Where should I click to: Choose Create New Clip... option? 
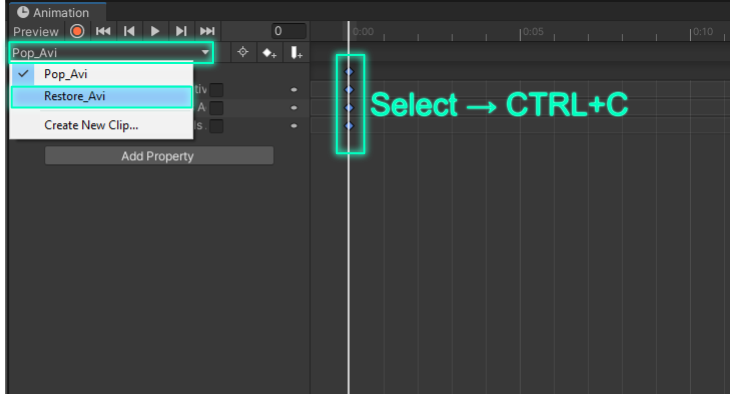click(101, 125)
